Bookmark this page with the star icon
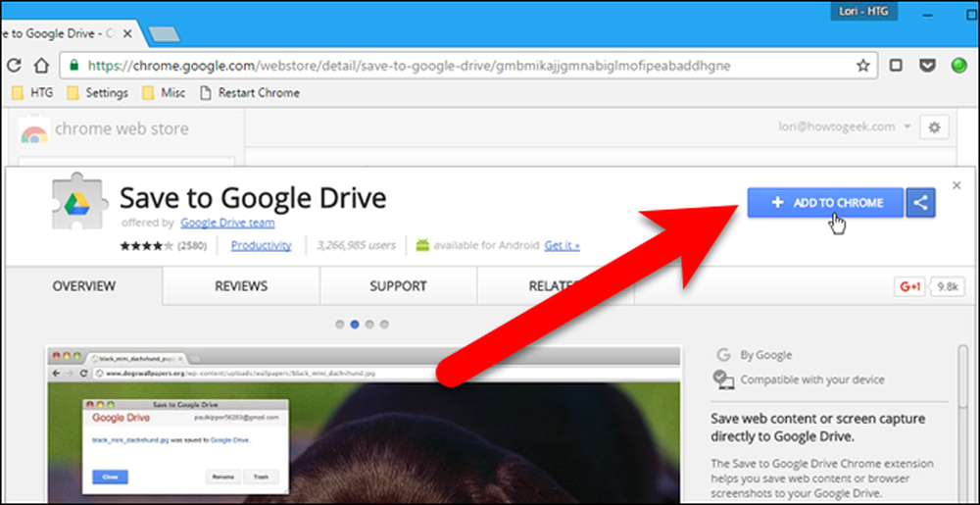 pos(863,66)
